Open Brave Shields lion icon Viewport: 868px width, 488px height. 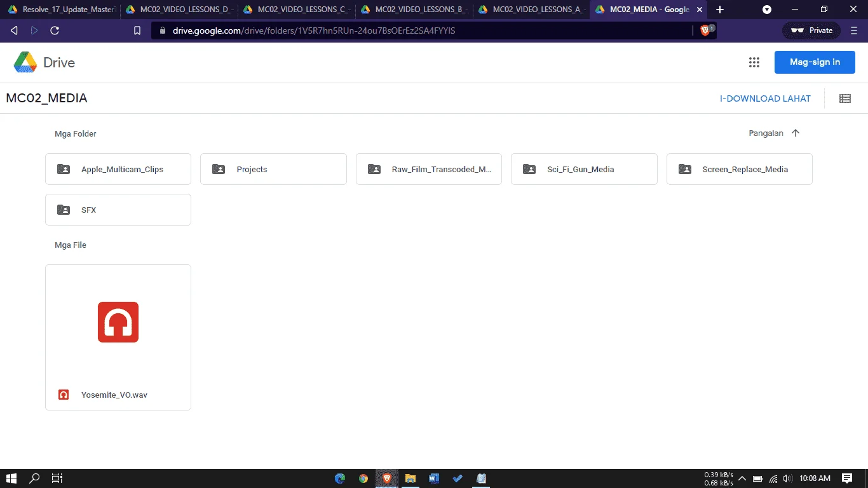pyautogui.click(x=705, y=30)
